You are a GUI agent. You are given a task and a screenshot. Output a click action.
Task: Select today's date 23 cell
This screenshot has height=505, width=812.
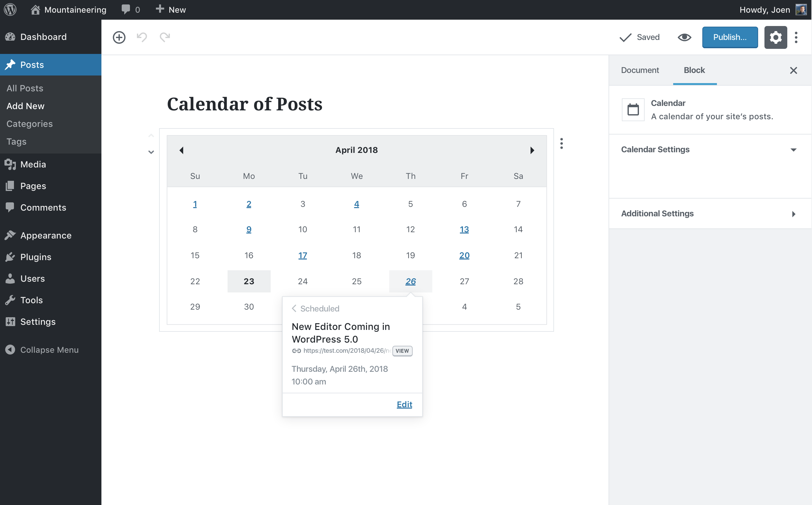pos(249,281)
